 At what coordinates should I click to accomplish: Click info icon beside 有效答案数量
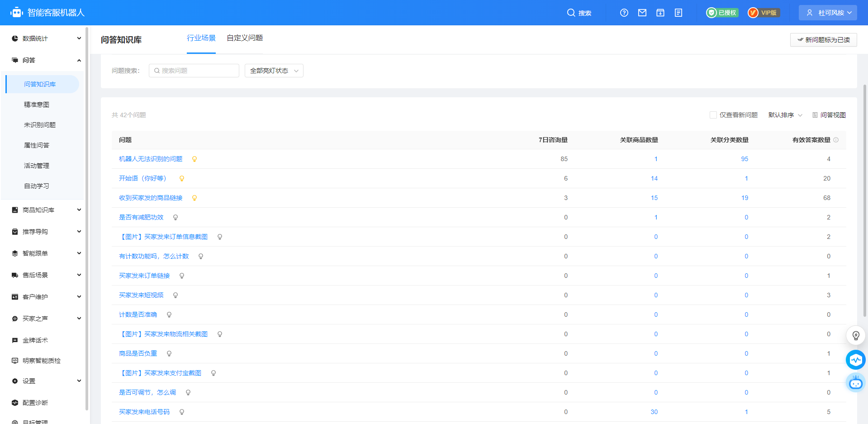coord(836,140)
